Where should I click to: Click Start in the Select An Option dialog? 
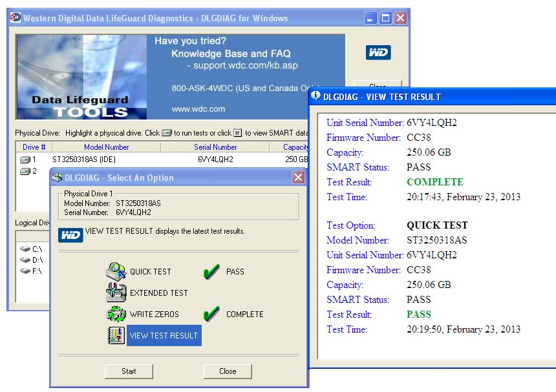[x=129, y=371]
